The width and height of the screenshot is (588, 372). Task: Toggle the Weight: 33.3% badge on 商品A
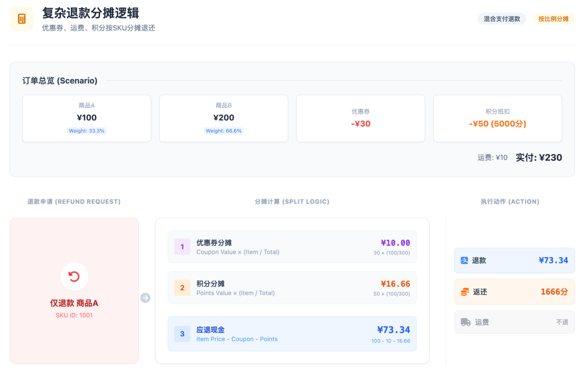(87, 131)
